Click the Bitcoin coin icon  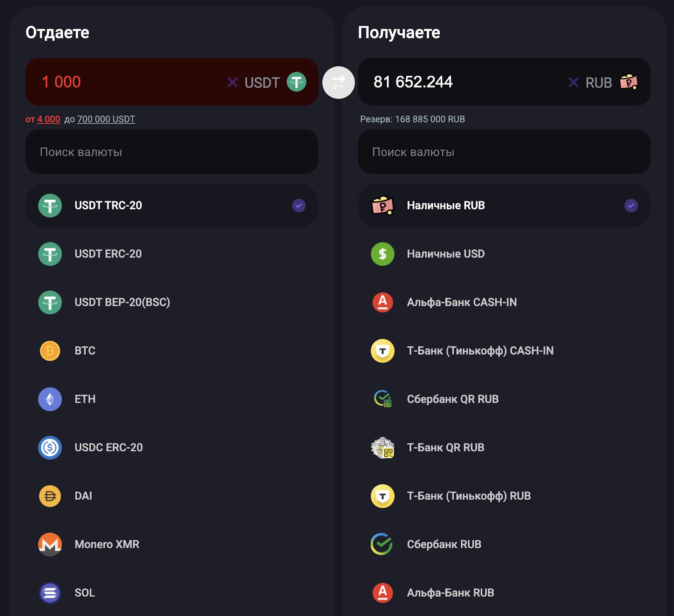tap(50, 351)
